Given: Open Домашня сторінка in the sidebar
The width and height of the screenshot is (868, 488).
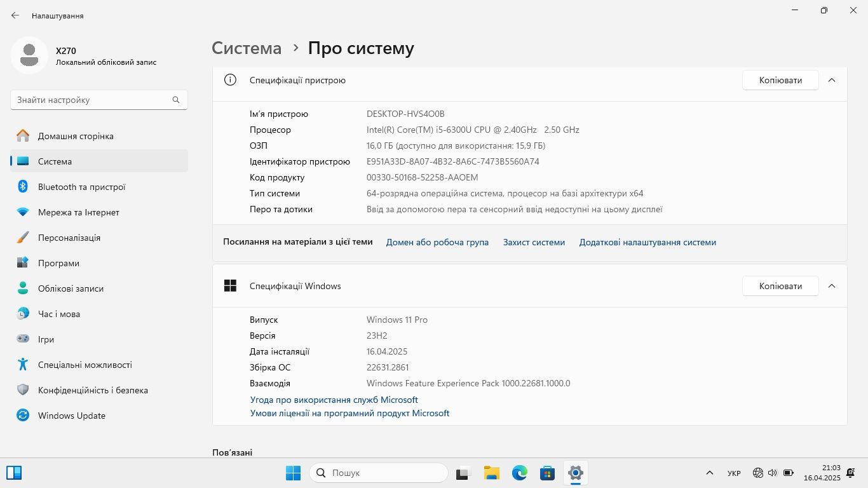Looking at the screenshot, I should point(99,136).
